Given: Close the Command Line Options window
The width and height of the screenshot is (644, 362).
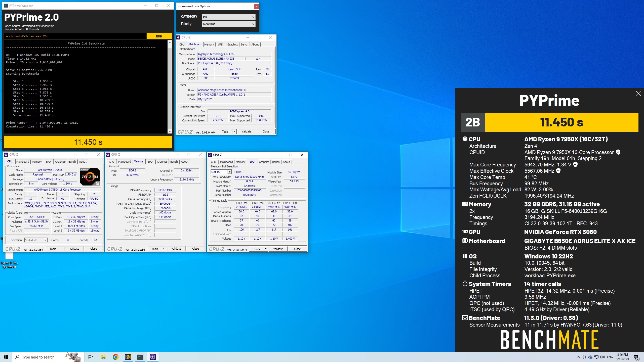Looking at the screenshot, I should [256, 7].
